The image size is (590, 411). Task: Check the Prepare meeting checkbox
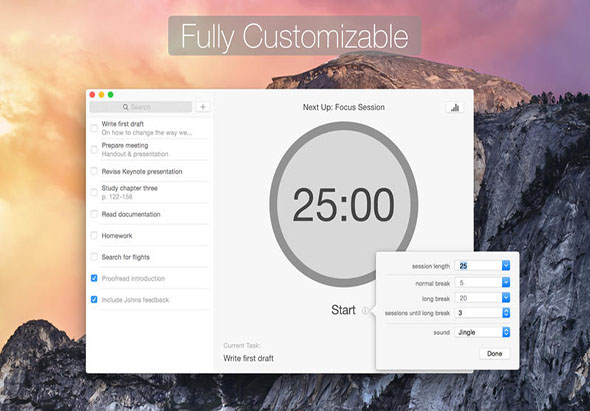click(94, 150)
